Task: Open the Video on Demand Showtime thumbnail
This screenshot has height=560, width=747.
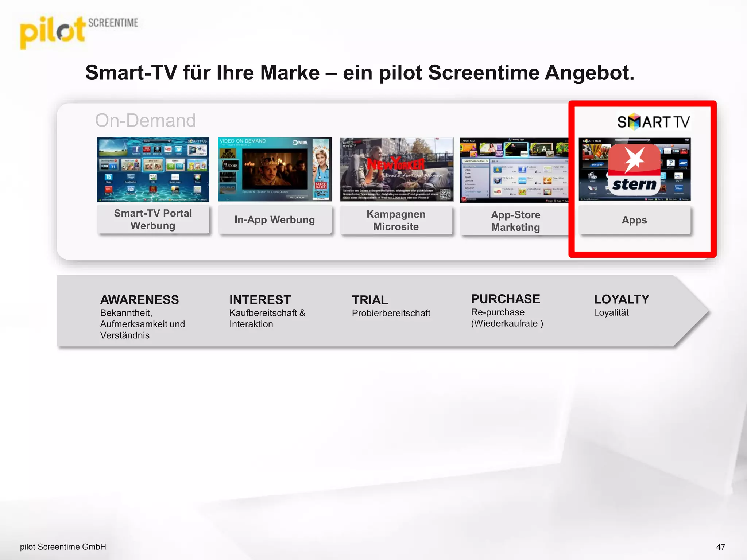Action: [275, 169]
